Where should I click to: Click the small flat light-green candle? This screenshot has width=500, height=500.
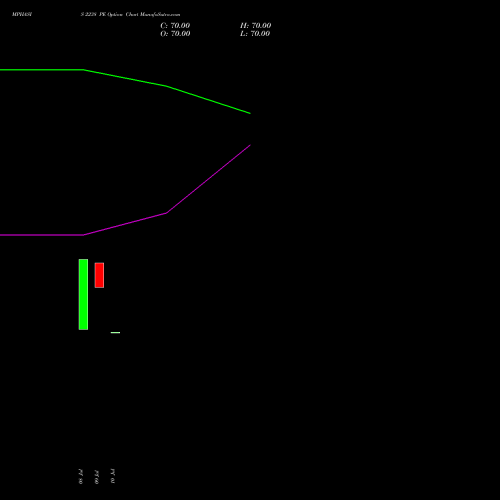pyautogui.click(x=115, y=332)
